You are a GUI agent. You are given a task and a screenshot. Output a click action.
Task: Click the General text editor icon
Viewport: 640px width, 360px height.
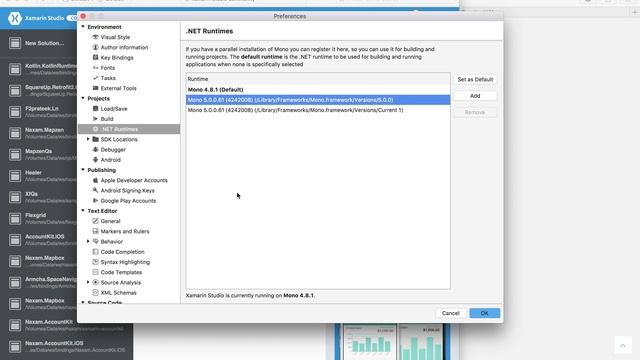pos(96,221)
